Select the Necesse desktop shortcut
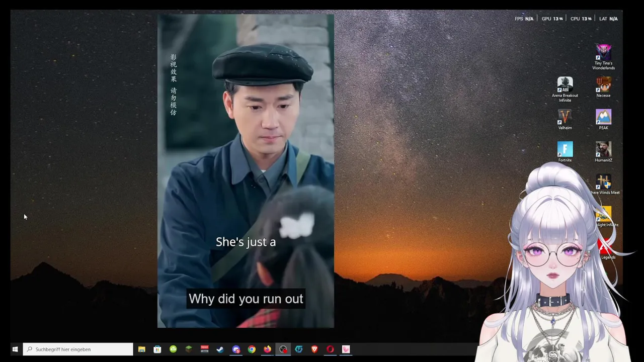This screenshot has height=362, width=644. click(x=603, y=87)
